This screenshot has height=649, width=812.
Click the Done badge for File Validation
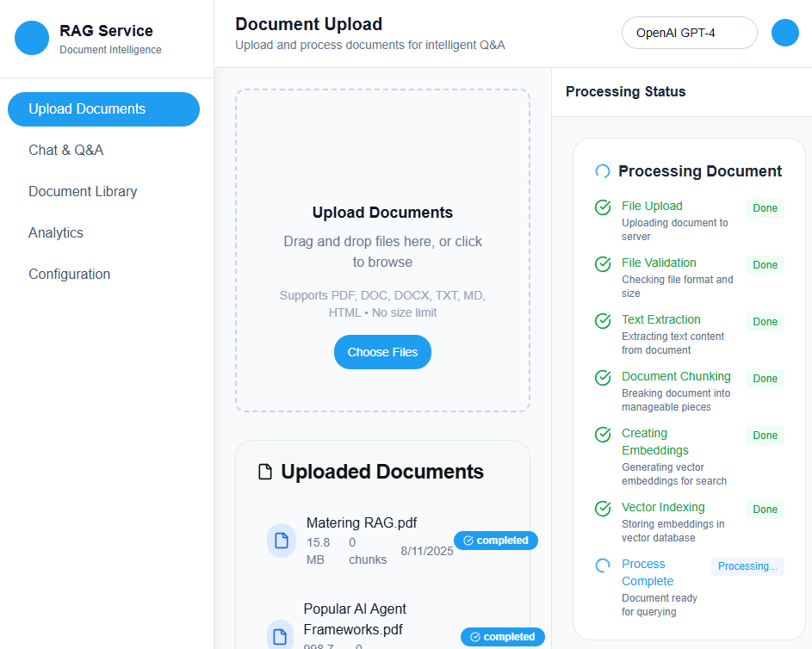tap(765, 265)
